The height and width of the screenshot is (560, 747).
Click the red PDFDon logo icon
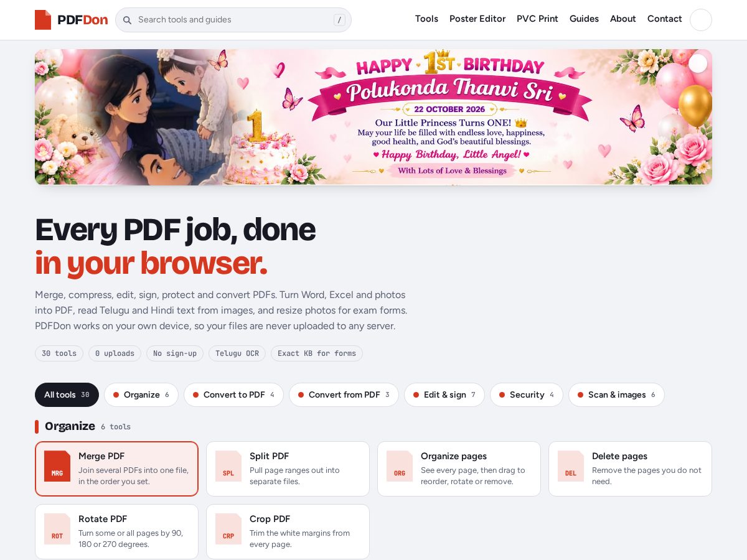[x=43, y=20]
